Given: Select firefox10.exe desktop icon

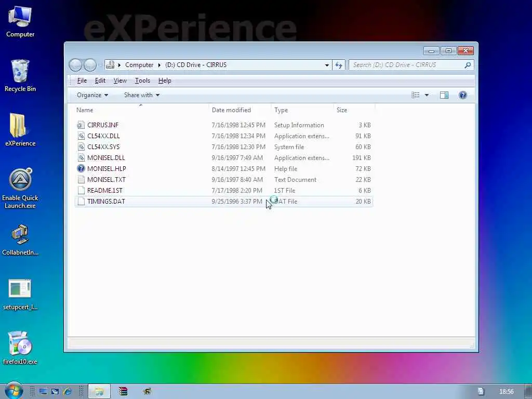Looking at the screenshot, I should coord(20,348).
